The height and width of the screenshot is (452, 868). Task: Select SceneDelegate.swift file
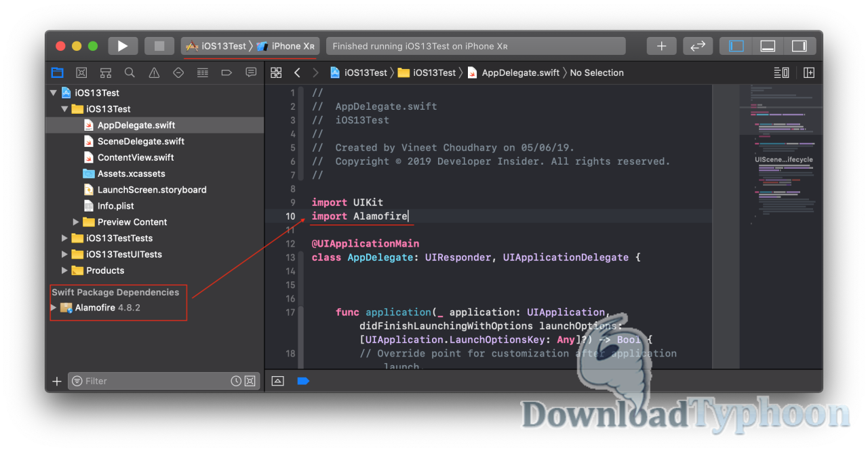click(141, 141)
